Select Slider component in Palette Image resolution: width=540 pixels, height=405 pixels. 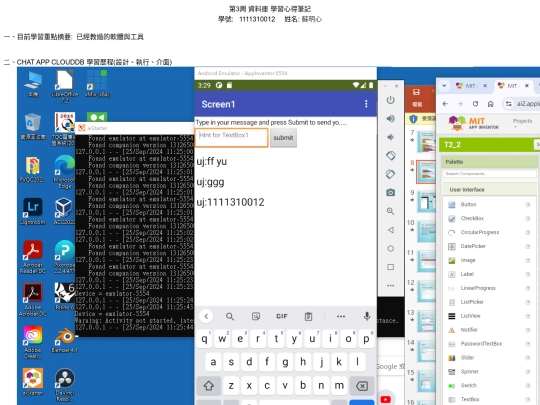[467, 357]
